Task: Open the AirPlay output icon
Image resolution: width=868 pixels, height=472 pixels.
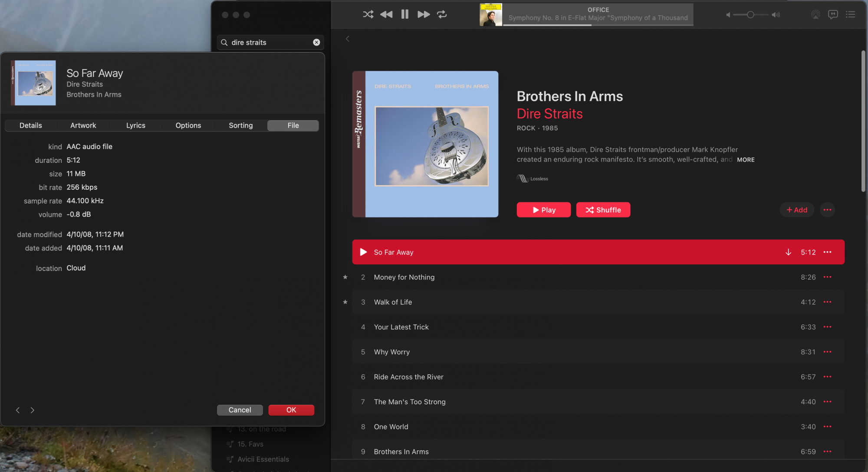Action: point(815,14)
